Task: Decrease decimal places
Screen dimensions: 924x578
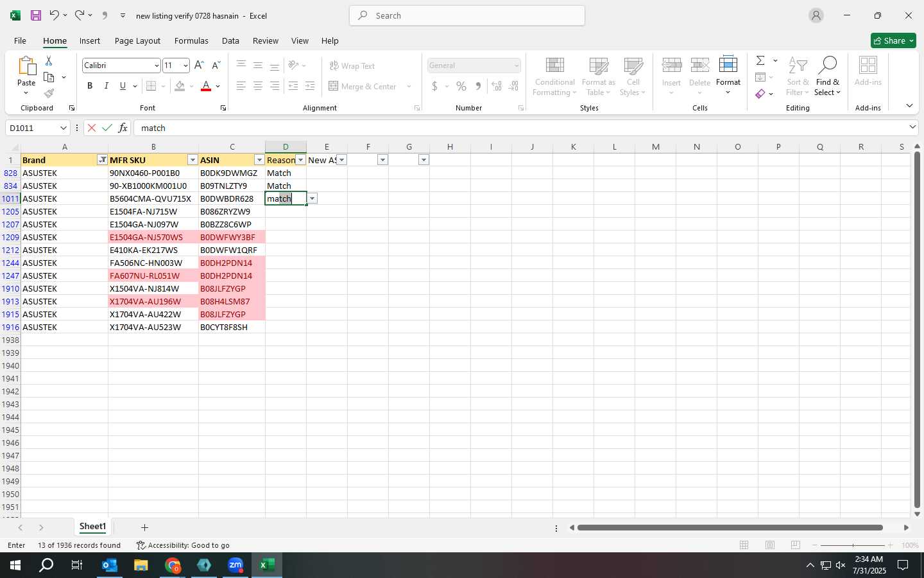Action: click(x=513, y=86)
